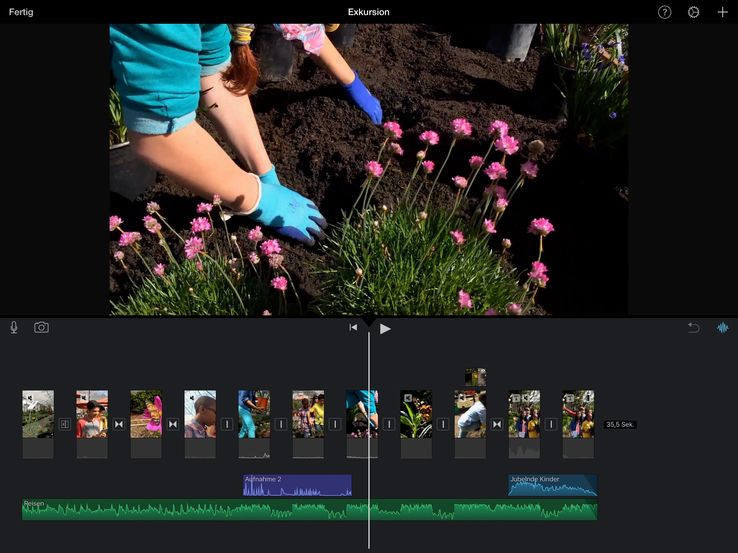738x553 pixels.
Task: Tap the title badge on the final clip
Action: [x=570, y=398]
